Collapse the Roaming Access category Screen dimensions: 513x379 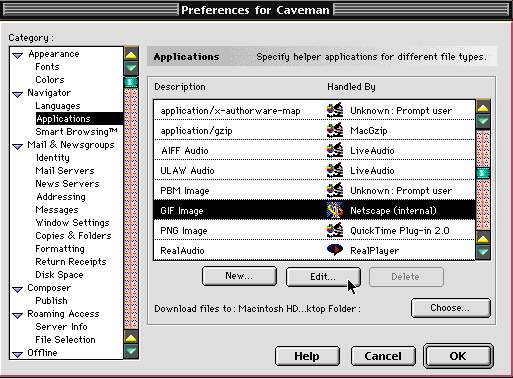tap(17, 315)
